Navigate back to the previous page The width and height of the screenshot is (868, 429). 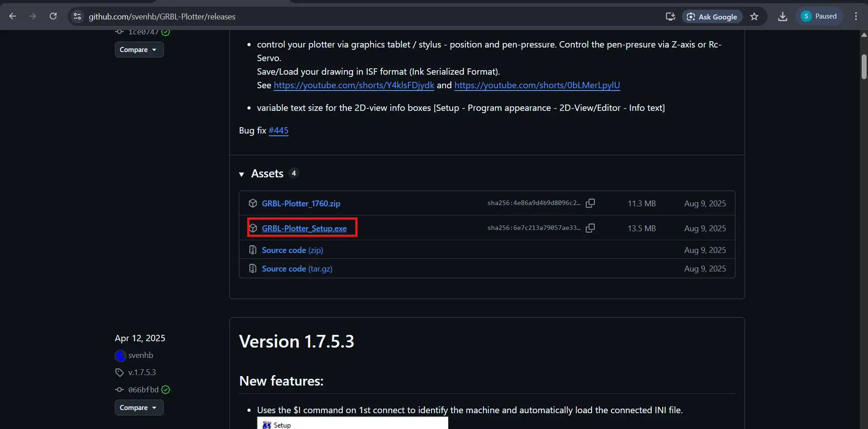[12, 16]
